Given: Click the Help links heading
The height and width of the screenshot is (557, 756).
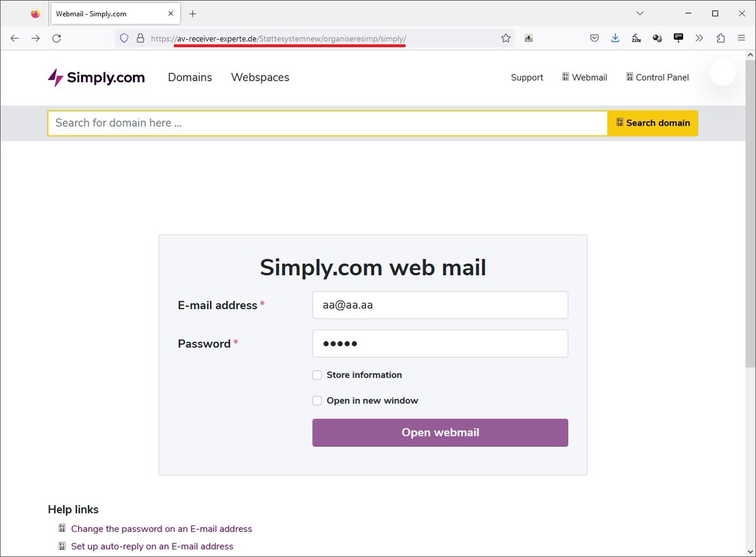Looking at the screenshot, I should [73, 510].
